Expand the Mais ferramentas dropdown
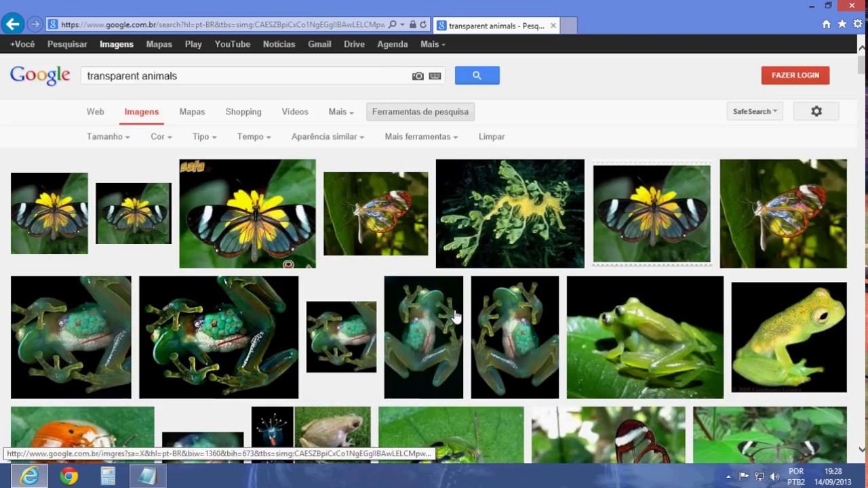 pos(421,136)
